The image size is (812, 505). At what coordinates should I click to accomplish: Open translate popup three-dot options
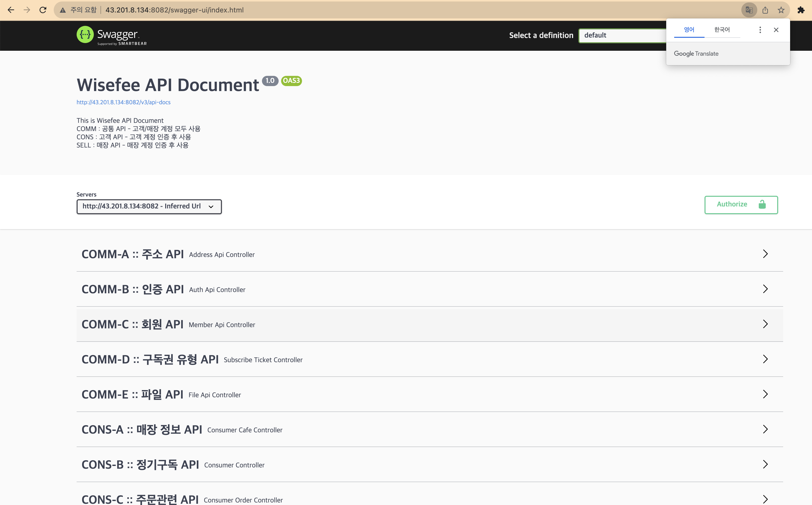[x=760, y=30]
